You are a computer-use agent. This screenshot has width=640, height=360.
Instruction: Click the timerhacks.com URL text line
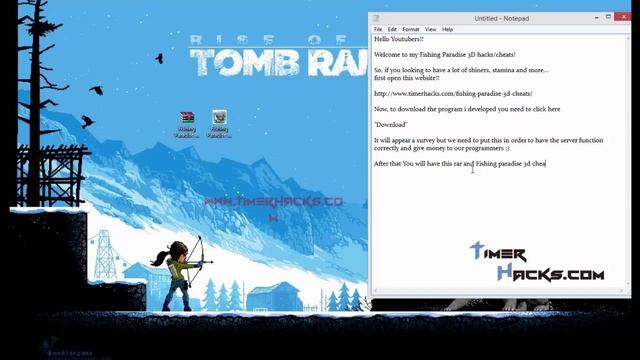click(x=453, y=93)
